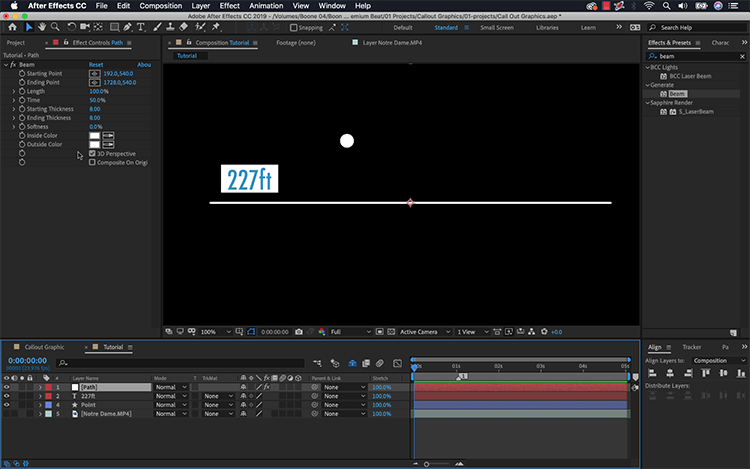Select the Default workspace

403,28
